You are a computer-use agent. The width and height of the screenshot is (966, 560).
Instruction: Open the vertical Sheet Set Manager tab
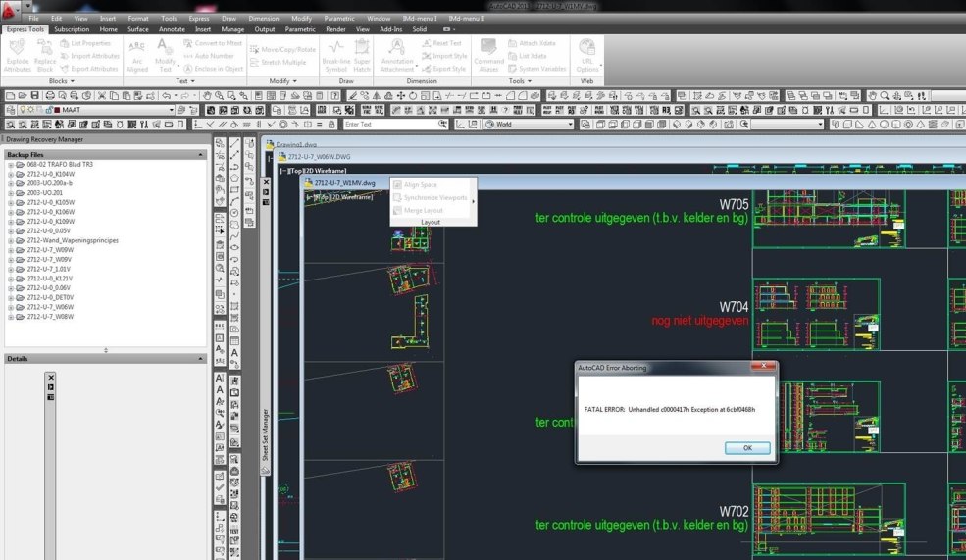click(x=266, y=434)
